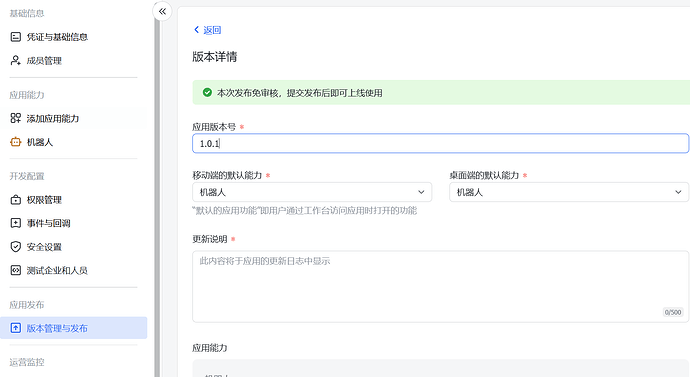Click the 版本详情 heading text
The width and height of the screenshot is (690, 377).
pos(215,57)
